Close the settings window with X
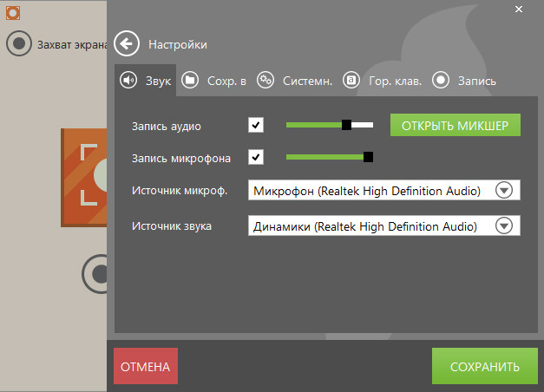Screen dimensions: 544x392 point(519,10)
